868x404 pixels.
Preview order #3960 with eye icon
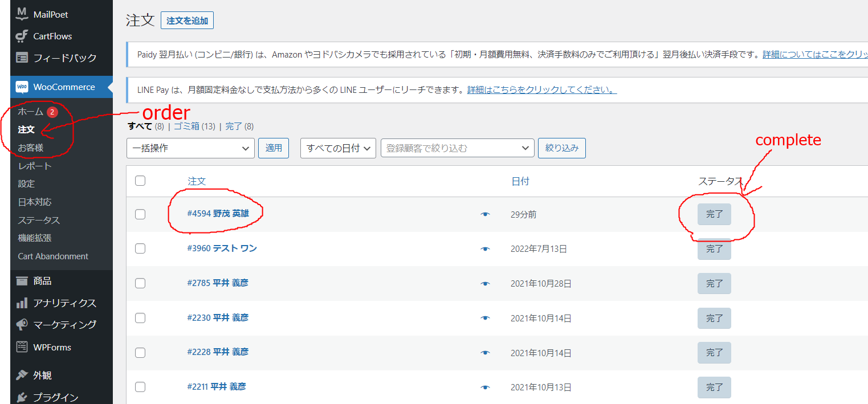coord(485,249)
